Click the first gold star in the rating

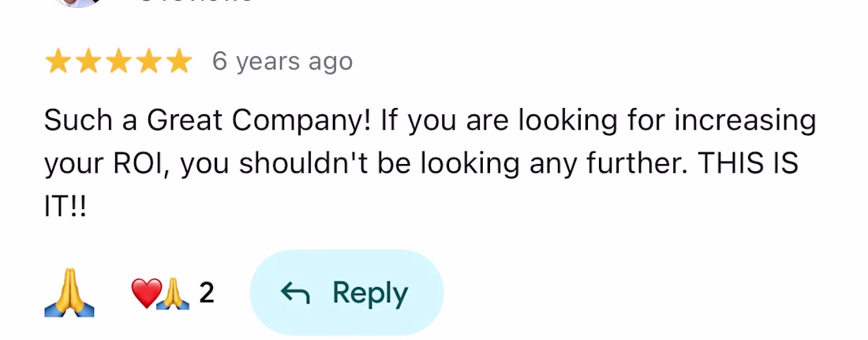click(x=58, y=62)
